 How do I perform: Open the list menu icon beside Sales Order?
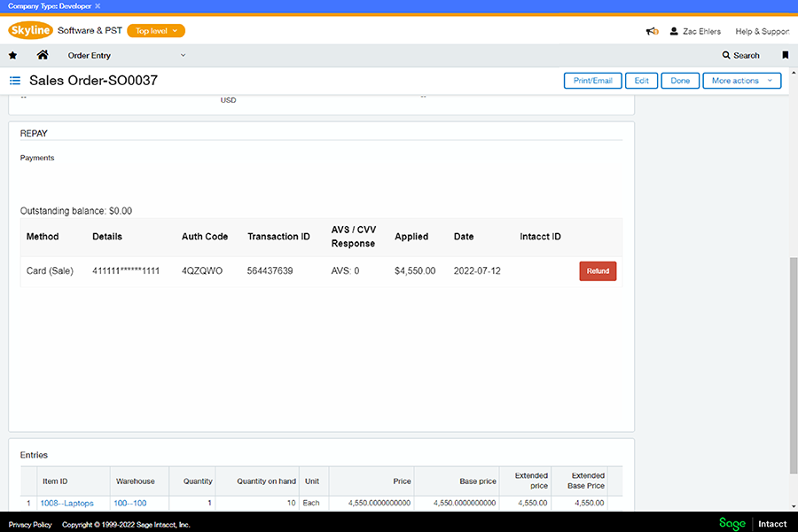(15, 81)
